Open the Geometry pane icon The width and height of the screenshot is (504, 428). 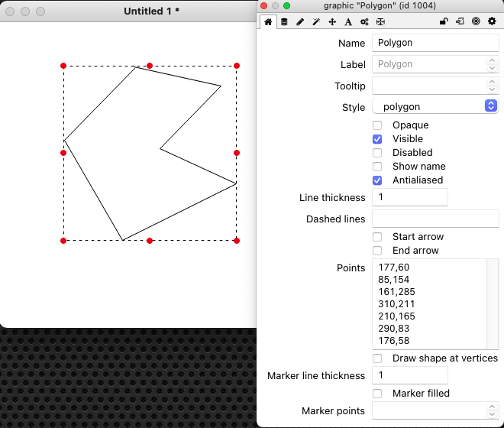(x=380, y=22)
